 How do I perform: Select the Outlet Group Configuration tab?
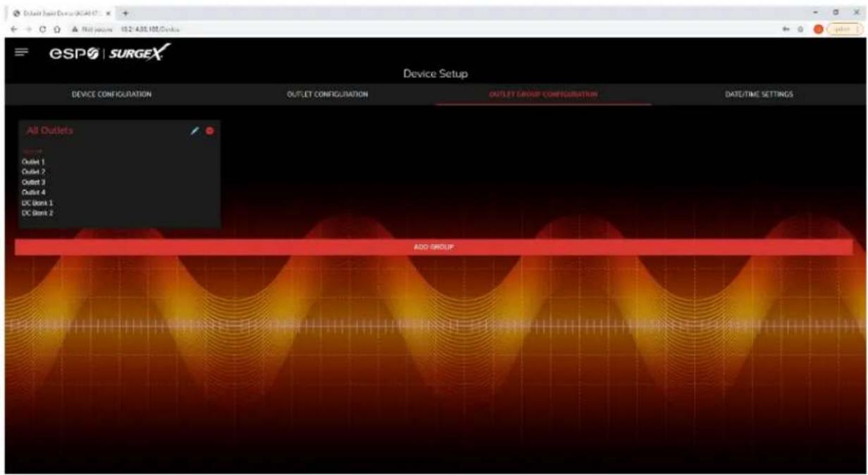coord(543,94)
